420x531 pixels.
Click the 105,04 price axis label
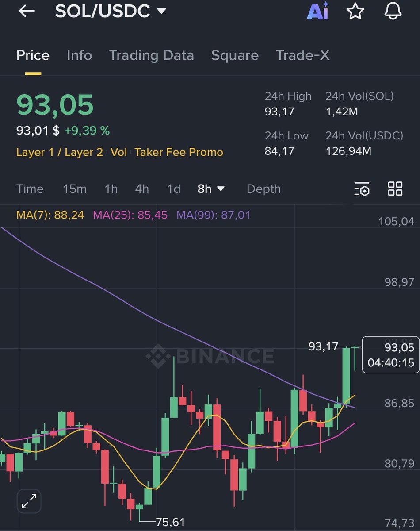click(396, 221)
